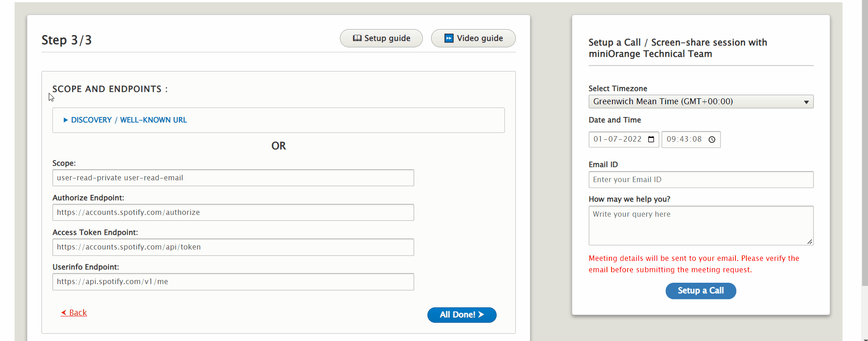The width and height of the screenshot is (868, 341).
Task: Click the query text area
Action: coord(700,225)
